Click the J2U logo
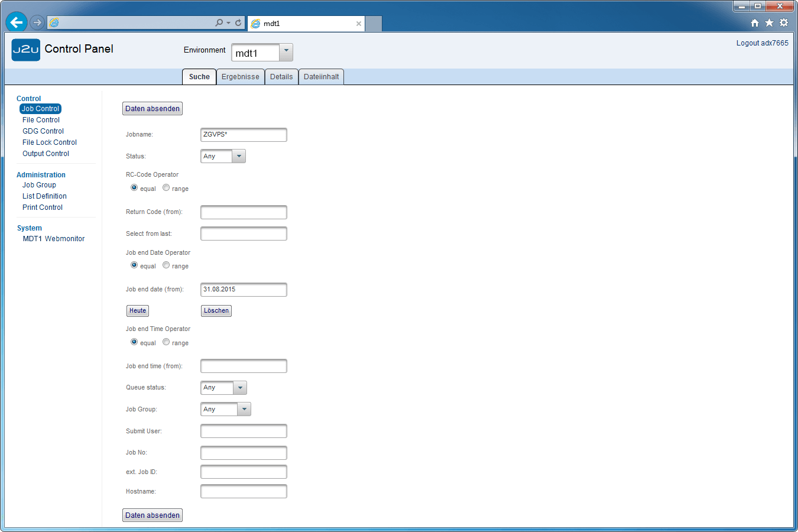 [x=26, y=50]
